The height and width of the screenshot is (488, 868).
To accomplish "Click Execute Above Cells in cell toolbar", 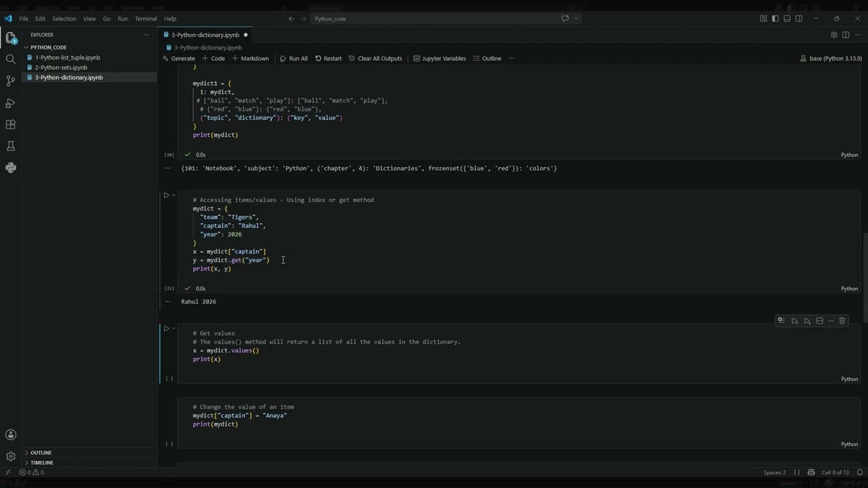I will point(795,321).
